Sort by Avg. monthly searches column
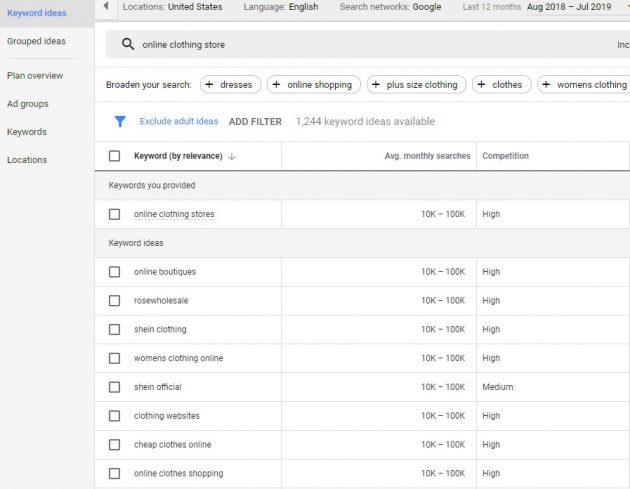The height and width of the screenshot is (489, 630). tap(427, 156)
